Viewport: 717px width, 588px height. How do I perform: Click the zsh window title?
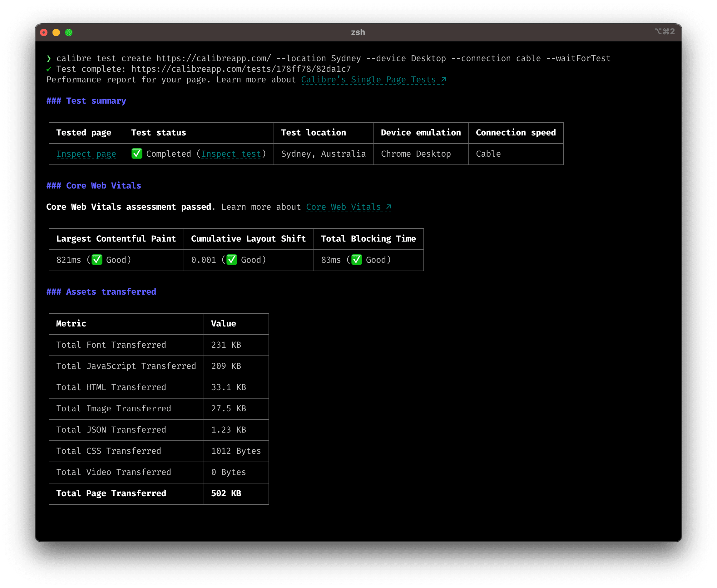click(358, 32)
